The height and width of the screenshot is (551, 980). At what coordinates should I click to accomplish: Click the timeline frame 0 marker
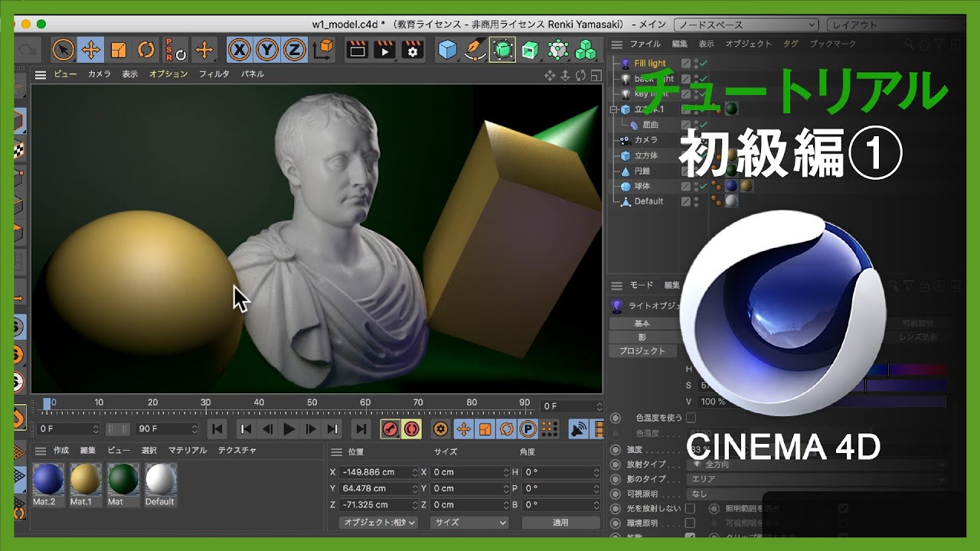(x=47, y=403)
